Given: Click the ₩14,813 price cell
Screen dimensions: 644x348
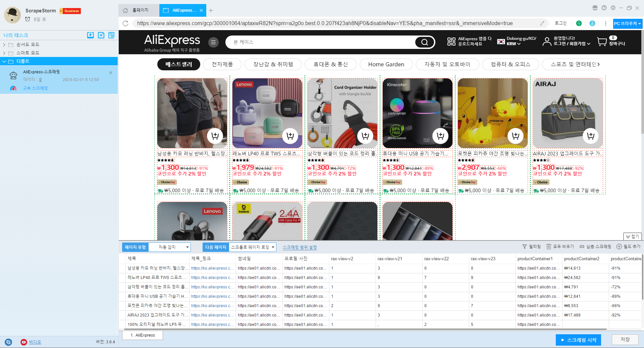Looking at the screenshot, I should coord(585,268).
